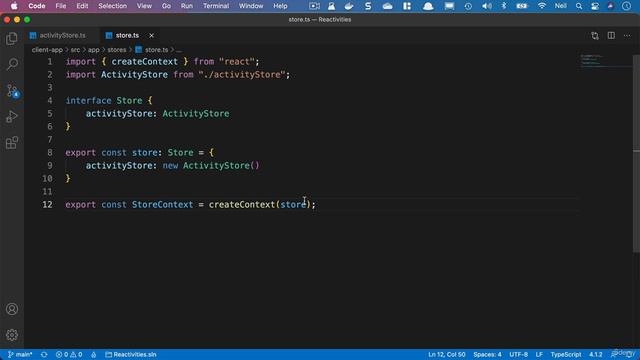Click the Synchronize Changes icon in the status bar
The width and height of the screenshot is (640, 360).
click(44, 354)
